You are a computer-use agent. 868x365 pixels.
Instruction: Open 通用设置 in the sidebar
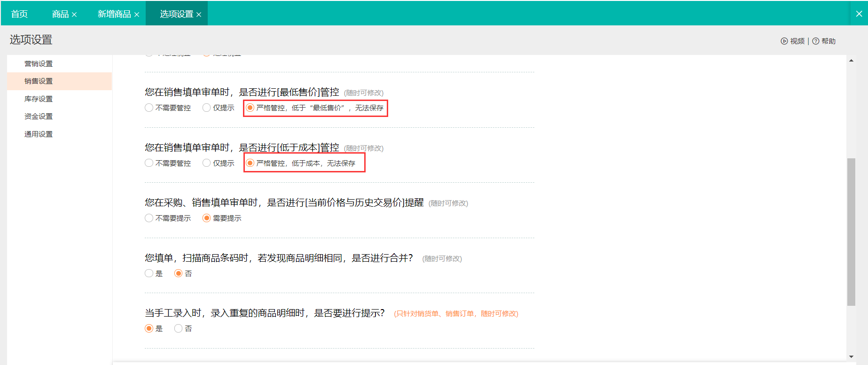(39, 134)
